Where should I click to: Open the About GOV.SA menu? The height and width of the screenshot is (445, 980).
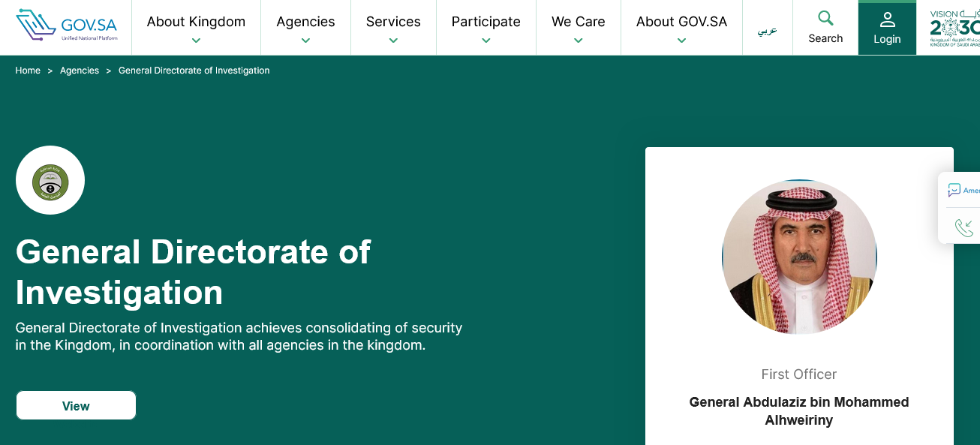coord(681,23)
